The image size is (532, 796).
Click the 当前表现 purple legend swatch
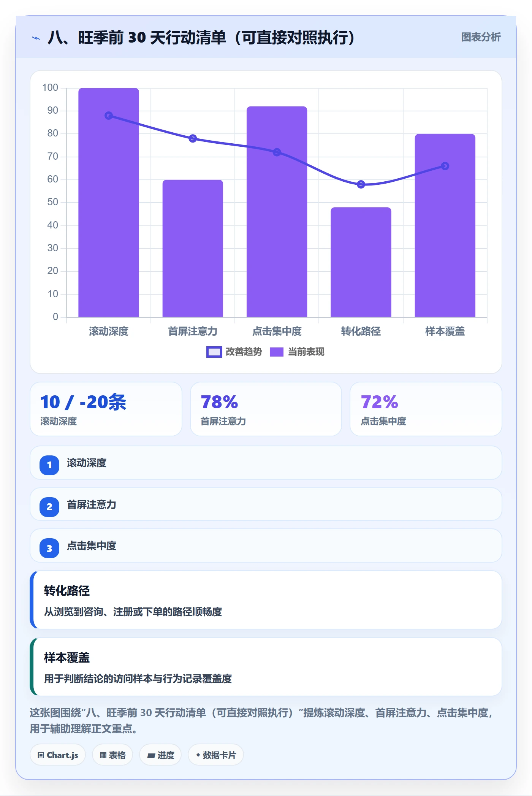pos(277,352)
